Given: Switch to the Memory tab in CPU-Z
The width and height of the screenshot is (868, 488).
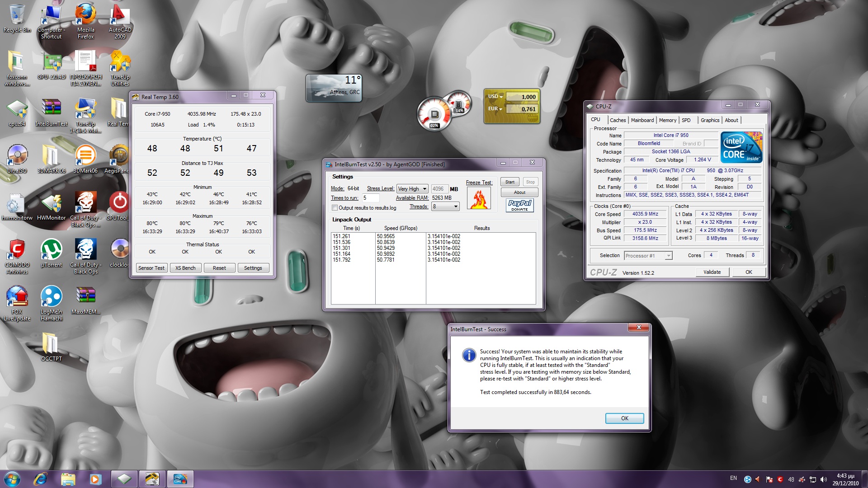Looking at the screenshot, I should [668, 120].
